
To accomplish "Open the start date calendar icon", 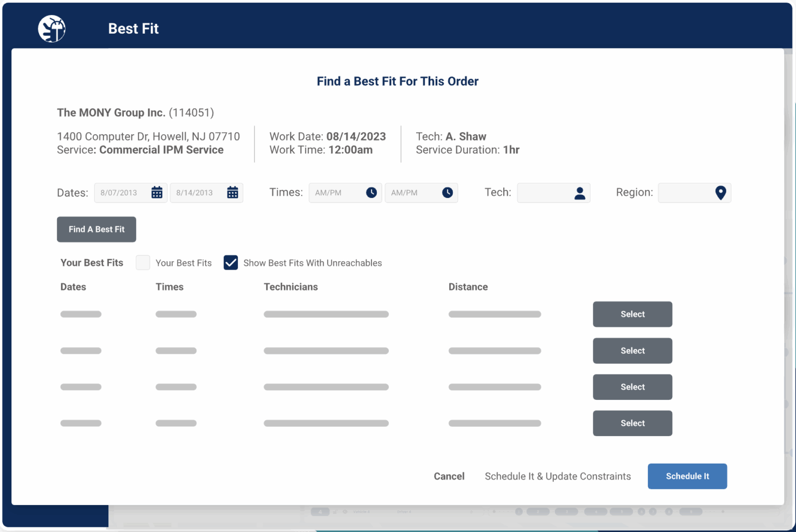I will coord(157,192).
